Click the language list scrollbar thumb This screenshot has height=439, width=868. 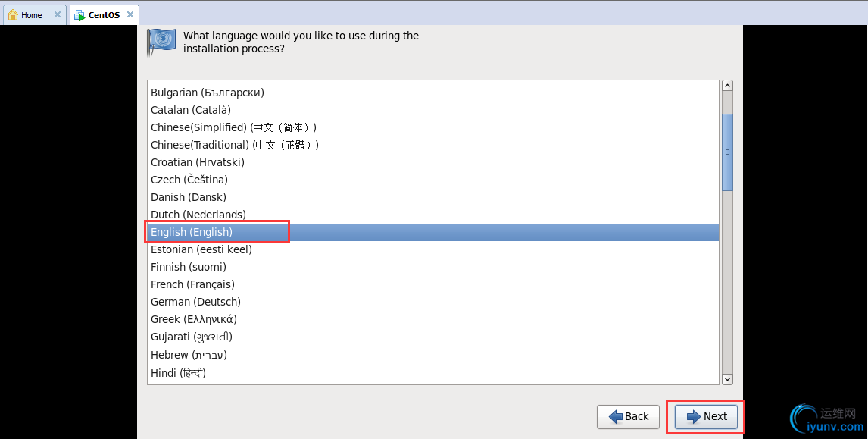[x=727, y=152]
